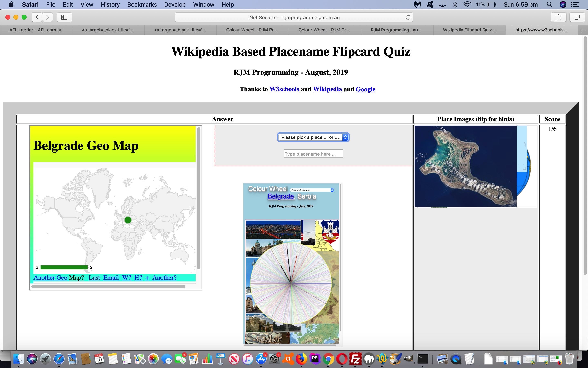
Task: Click the 'Last' link under the map
Action: point(94,277)
